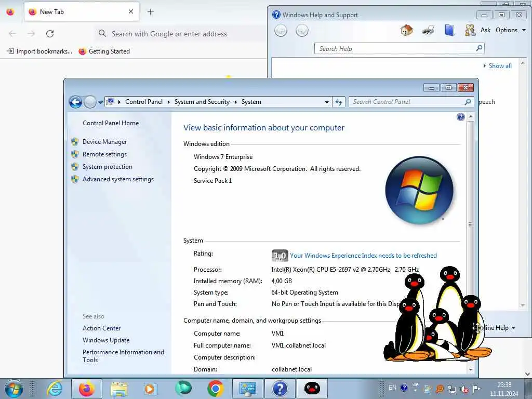Open the Online Help dropdown arrow

click(x=513, y=328)
